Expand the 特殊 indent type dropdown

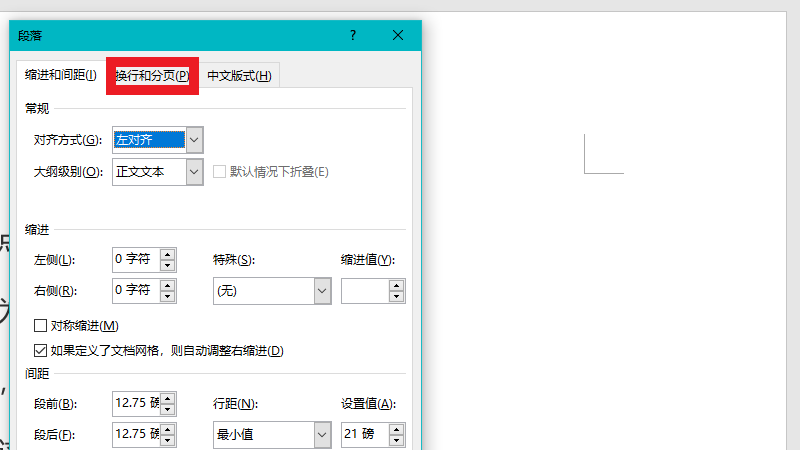pyautogui.click(x=322, y=291)
